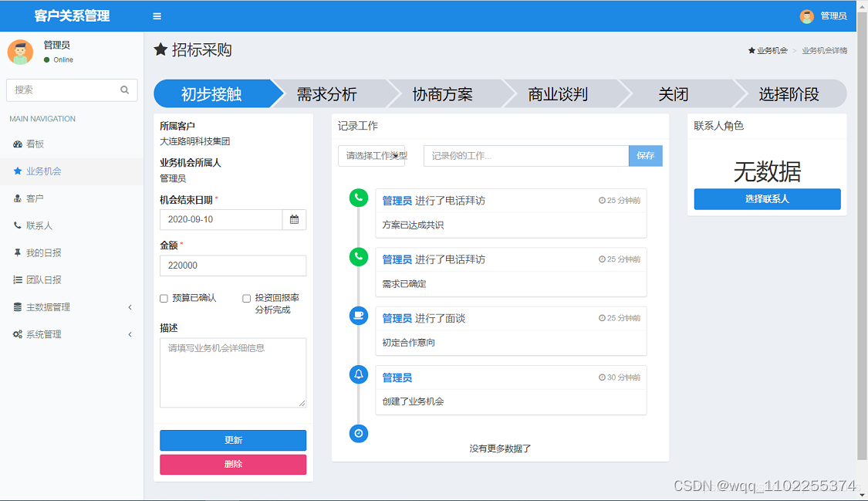Click the 我的日报 pin icon
This screenshot has height=501, width=868.
click(18, 252)
